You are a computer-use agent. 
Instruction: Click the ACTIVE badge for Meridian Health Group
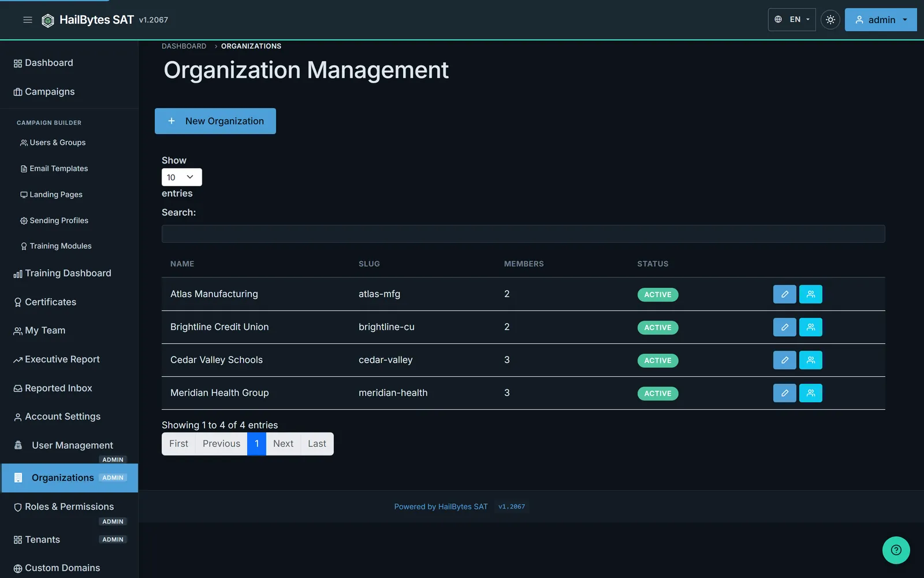tap(658, 394)
